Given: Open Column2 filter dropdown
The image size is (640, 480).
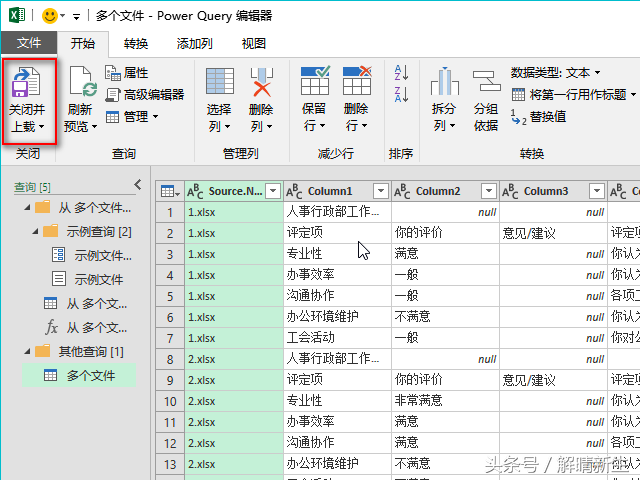Looking at the screenshot, I should pyautogui.click(x=489, y=191).
